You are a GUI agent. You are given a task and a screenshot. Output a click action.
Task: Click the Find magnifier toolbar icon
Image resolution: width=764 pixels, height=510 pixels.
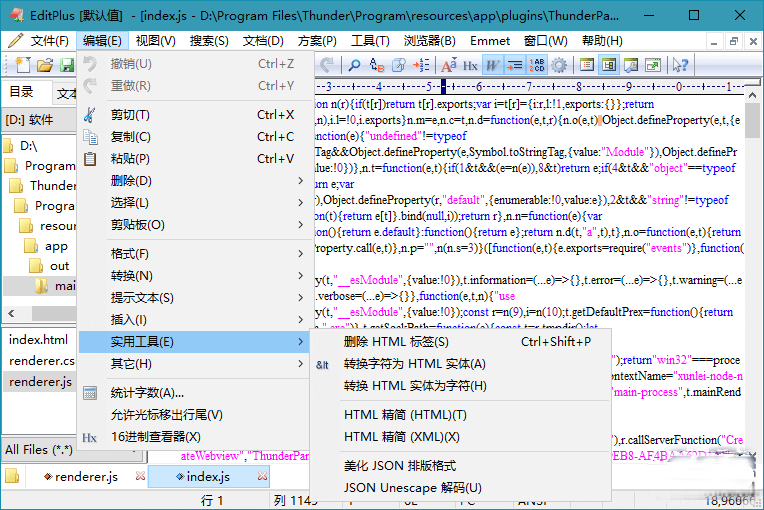pos(354,65)
